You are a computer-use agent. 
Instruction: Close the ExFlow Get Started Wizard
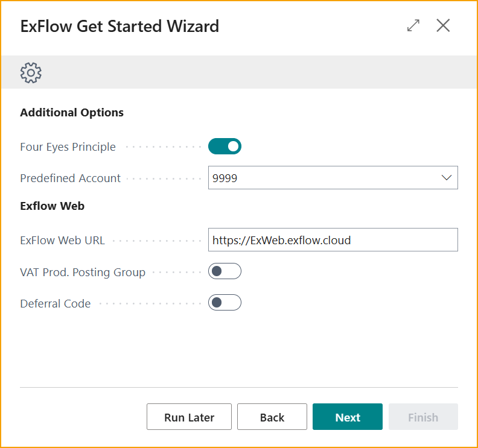[443, 25]
